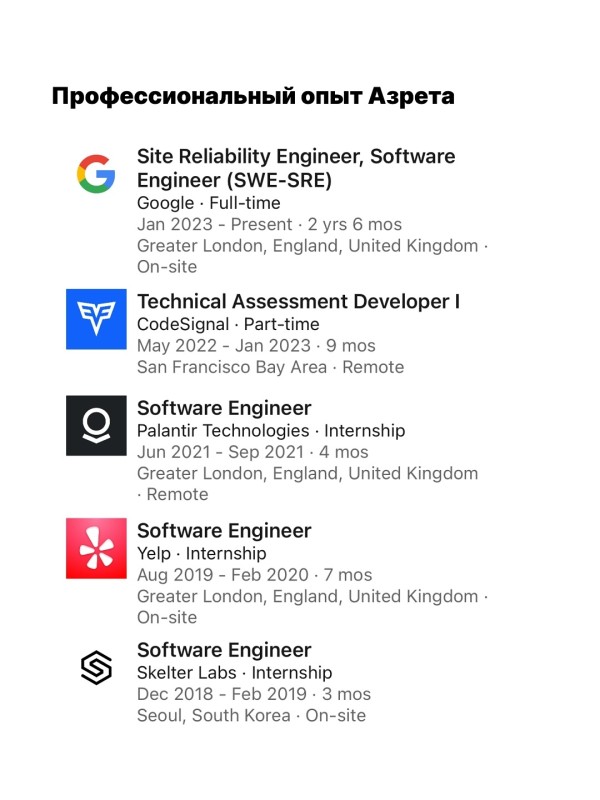Viewport: 600px width, 800px height.
Task: Select Yelp Software Engineer position title
Action: tap(224, 531)
